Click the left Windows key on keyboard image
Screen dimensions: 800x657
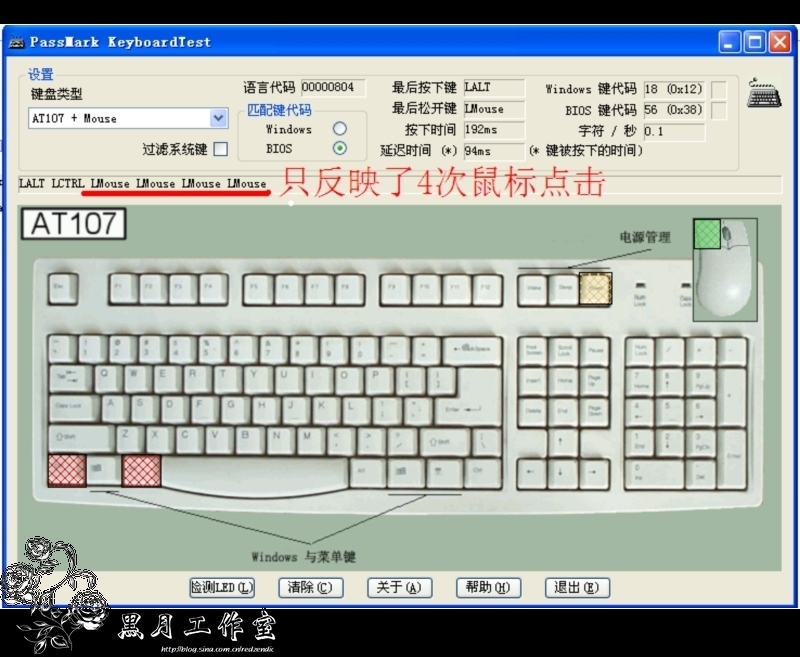pos(104,470)
